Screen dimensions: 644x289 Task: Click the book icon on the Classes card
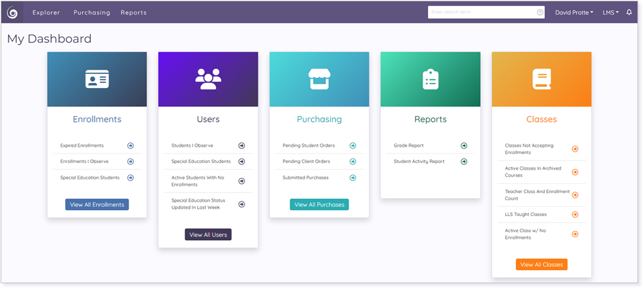pos(542,79)
